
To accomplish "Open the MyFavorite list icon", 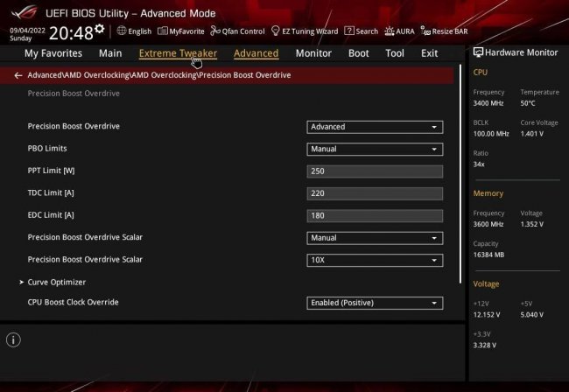I will pos(163,31).
